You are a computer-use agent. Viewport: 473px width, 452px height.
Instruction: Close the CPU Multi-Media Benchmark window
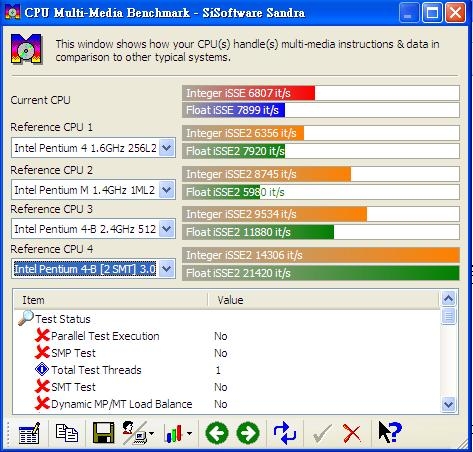coord(455,13)
